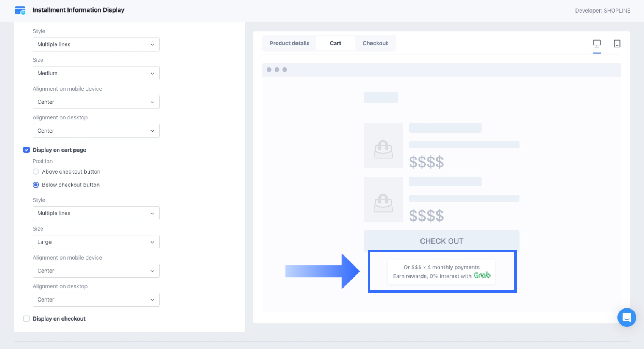Open the Checkout preview tab
The width and height of the screenshot is (644, 349).
[375, 43]
